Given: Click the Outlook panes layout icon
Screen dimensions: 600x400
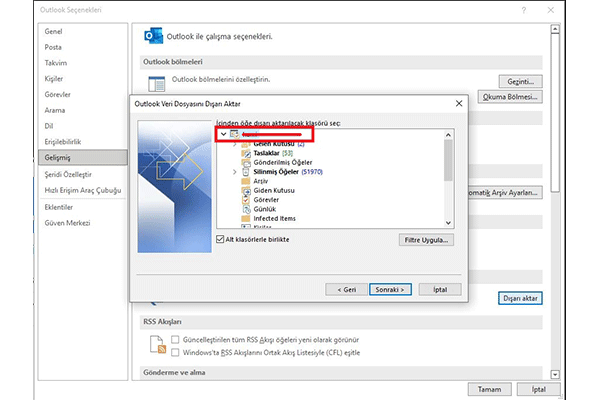Looking at the screenshot, I should (157, 84).
